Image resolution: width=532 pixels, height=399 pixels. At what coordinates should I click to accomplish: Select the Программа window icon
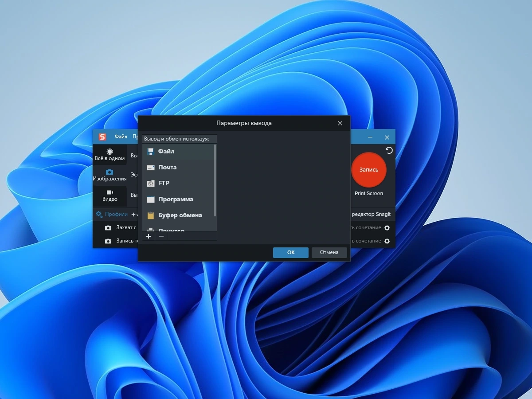click(151, 199)
